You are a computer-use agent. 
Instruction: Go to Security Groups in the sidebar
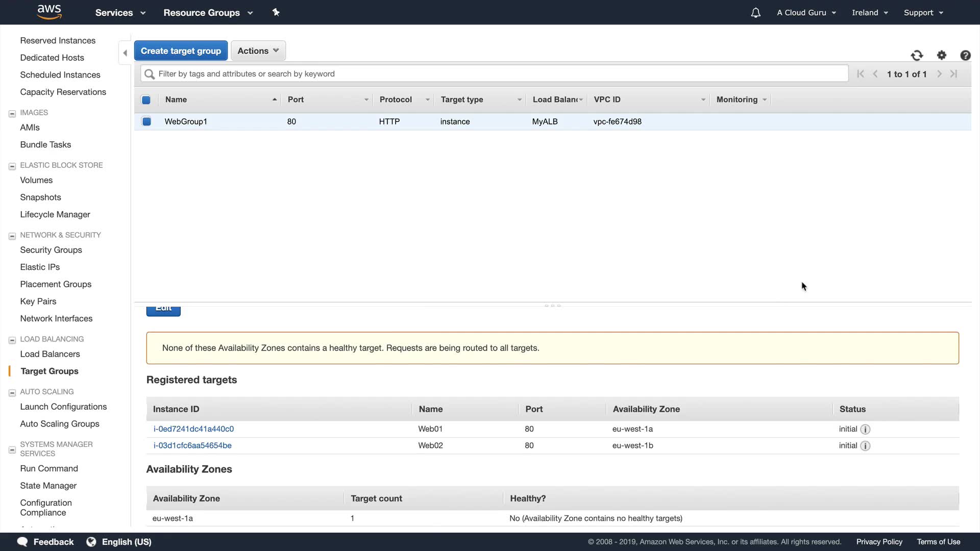(51, 250)
